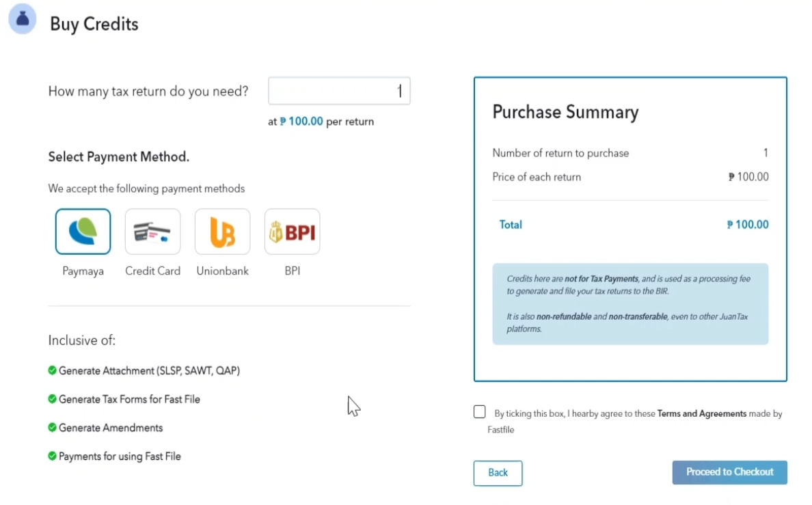
Task: Click green checkmark beside Generate Tax Forms
Action: [52, 398]
